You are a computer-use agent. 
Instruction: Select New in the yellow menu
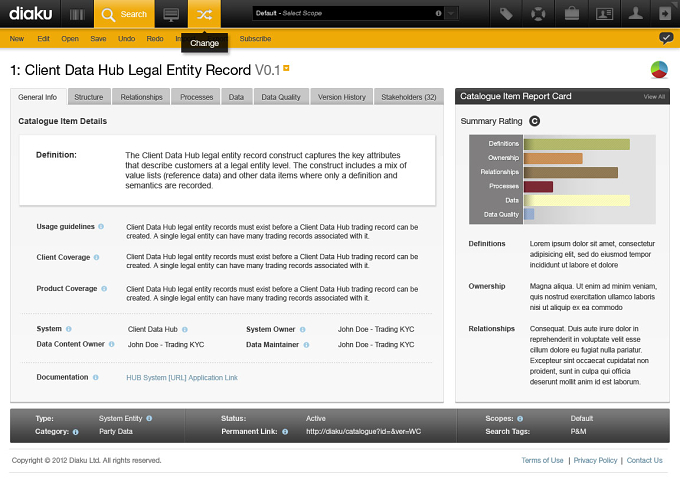pyautogui.click(x=17, y=39)
